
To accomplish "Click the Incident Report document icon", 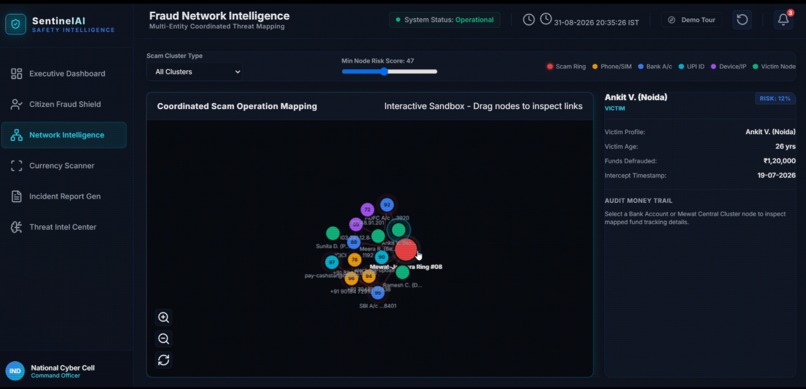I will point(16,196).
